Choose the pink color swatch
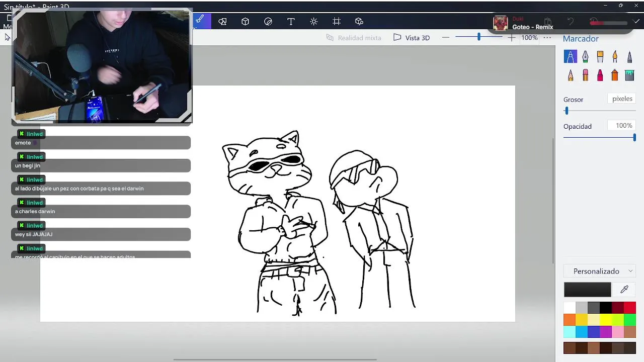This screenshot has height=362, width=644. coord(618,332)
